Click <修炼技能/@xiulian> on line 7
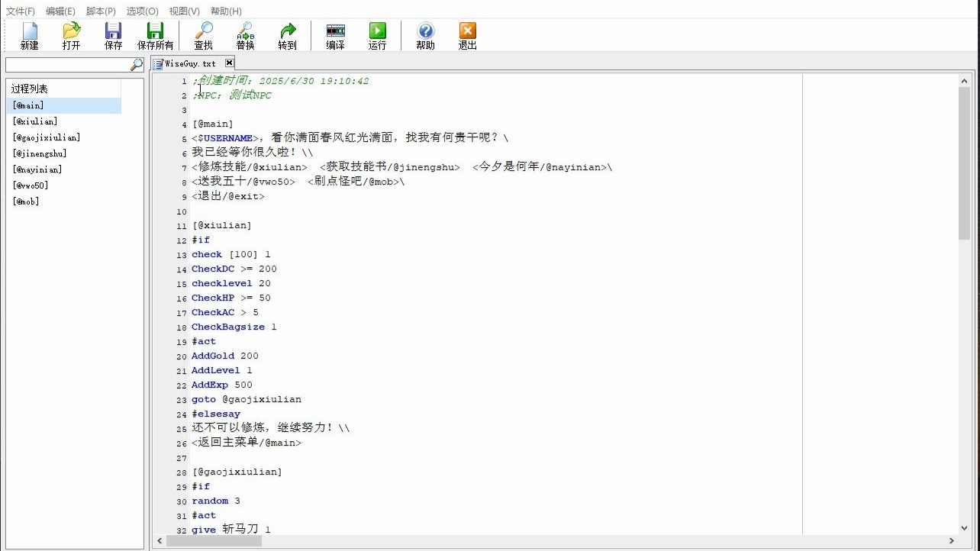 click(x=250, y=167)
